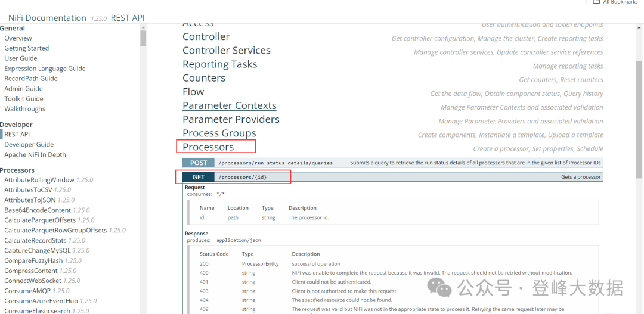Screen dimensions: 644x314
Task: Click the left sidebar scrollbar thumb
Action: (x=143, y=38)
